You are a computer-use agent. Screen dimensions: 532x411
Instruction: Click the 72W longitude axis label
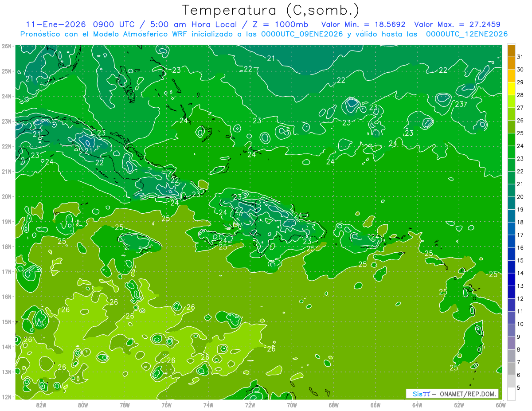(x=250, y=405)
